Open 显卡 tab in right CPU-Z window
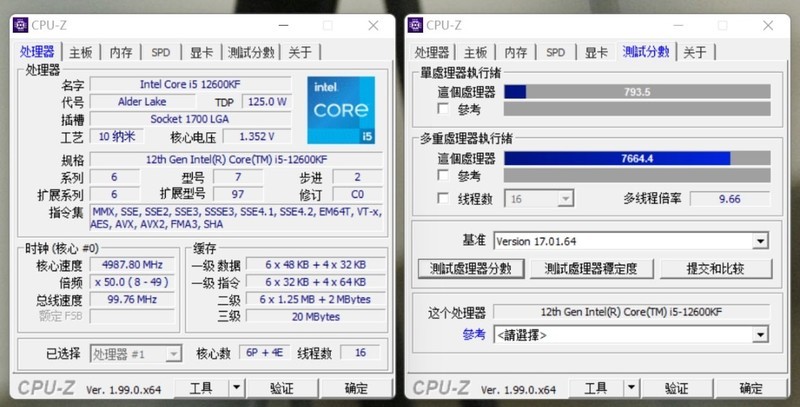This screenshot has height=407, width=800. [x=596, y=52]
